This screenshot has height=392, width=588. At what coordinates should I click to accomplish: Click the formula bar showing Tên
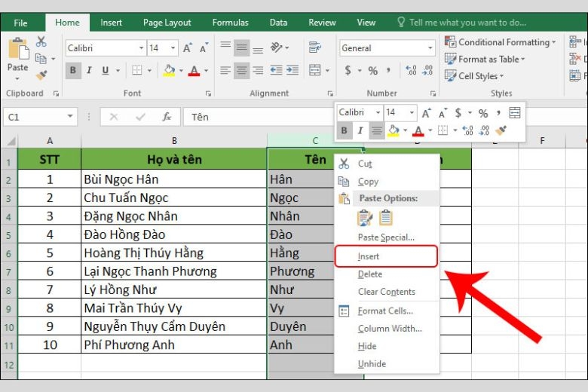259,117
